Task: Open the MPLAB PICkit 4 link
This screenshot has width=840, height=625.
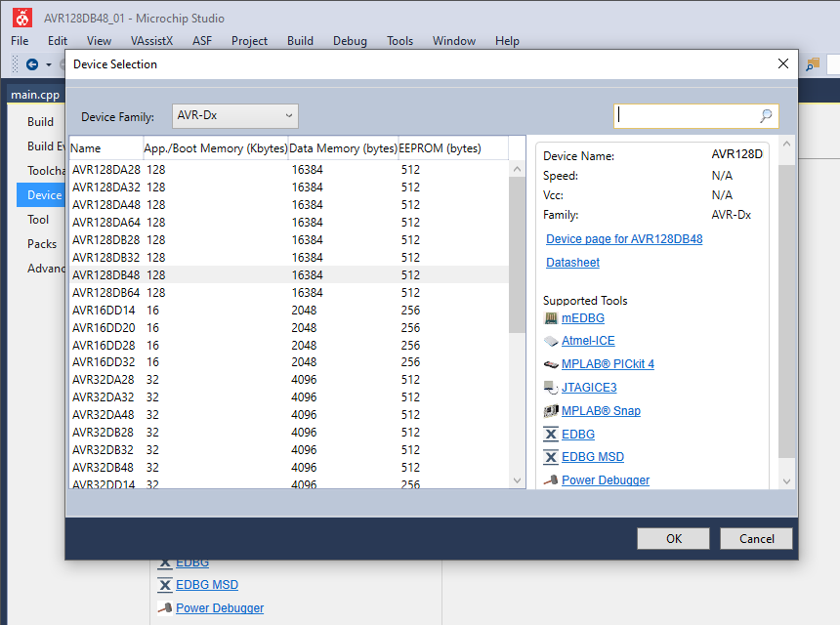Action: 609,364
